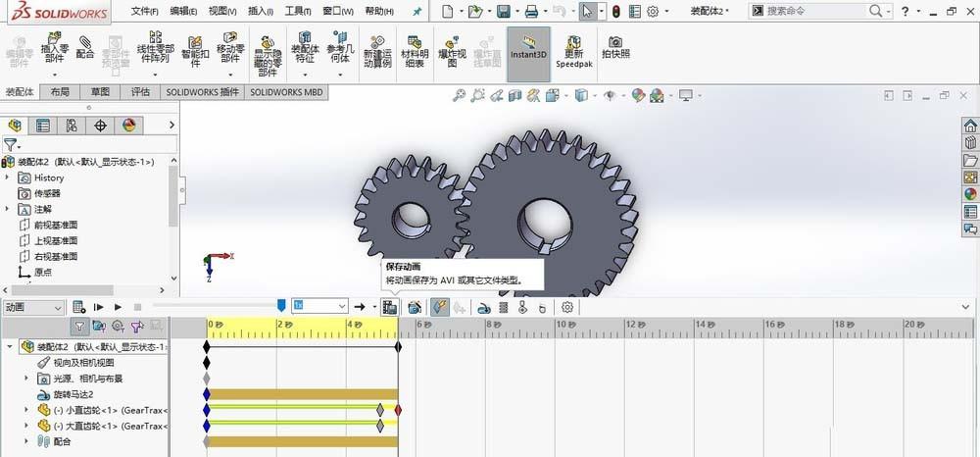Open the SOLIDWORKS 插件 ribbon tab
Viewport: 980px width, 457px height.
tap(202, 92)
